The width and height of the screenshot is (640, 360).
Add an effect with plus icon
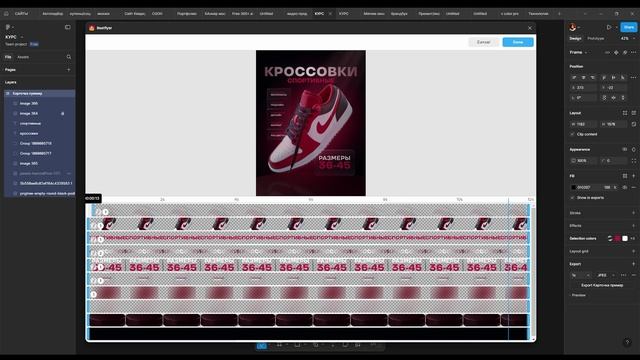(x=633, y=225)
